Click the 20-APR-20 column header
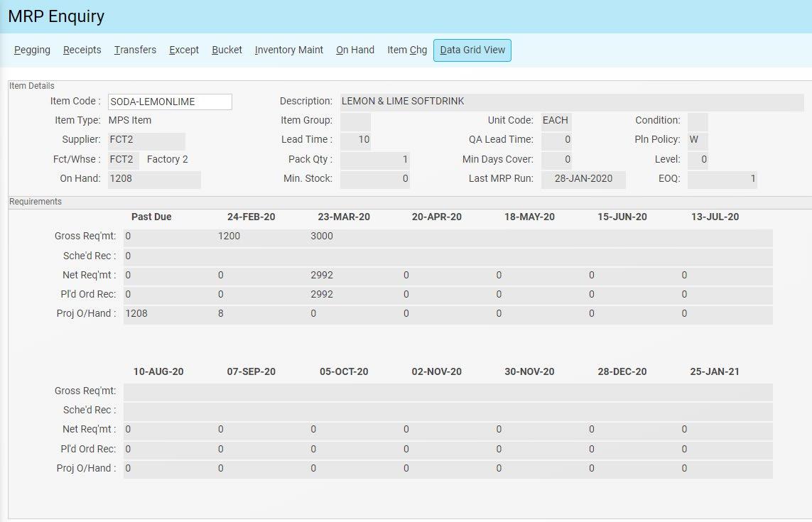This screenshot has width=812, height=522. [437, 217]
